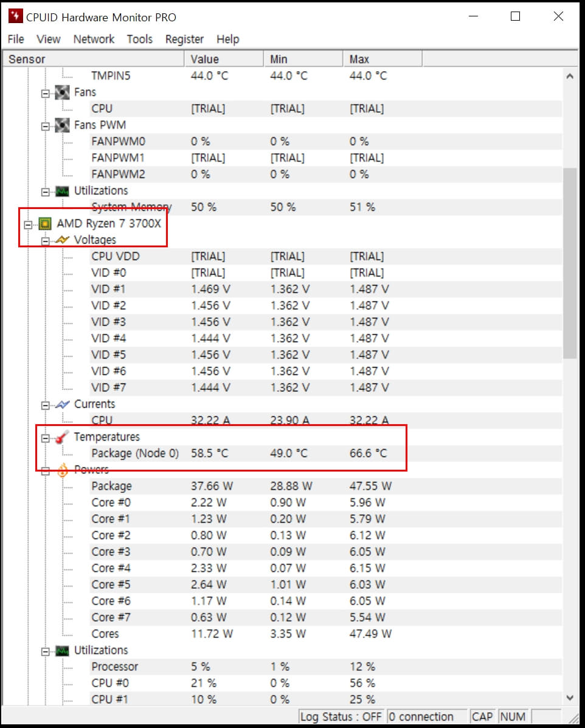Viewport: 585px width, 728px height.
Task: Select the CPU #1 utilization row
Action: click(326, 699)
